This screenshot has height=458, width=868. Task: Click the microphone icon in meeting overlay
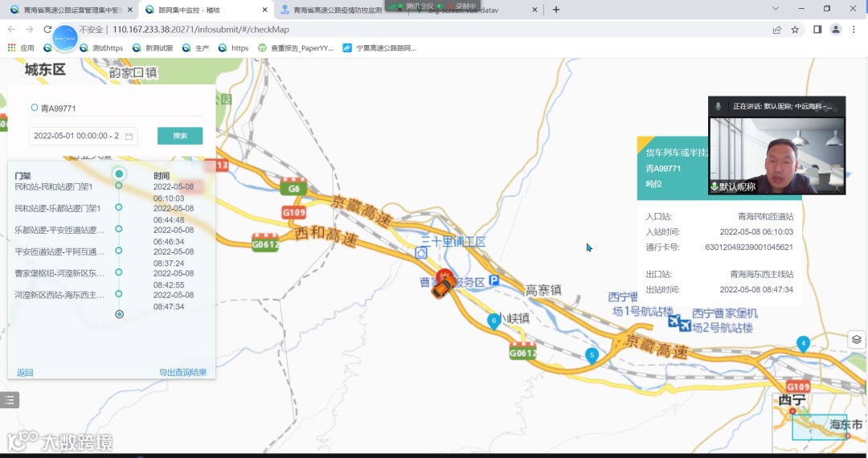718,106
